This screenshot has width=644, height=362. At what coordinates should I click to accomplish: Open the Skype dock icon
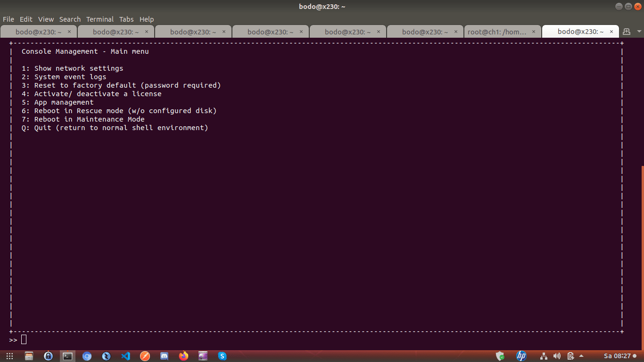coord(222,356)
